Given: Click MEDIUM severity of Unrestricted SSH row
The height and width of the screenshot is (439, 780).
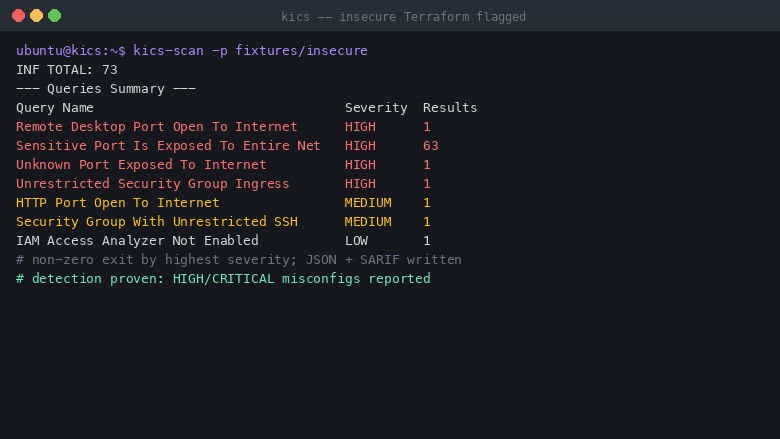Looking at the screenshot, I should pos(368,221).
